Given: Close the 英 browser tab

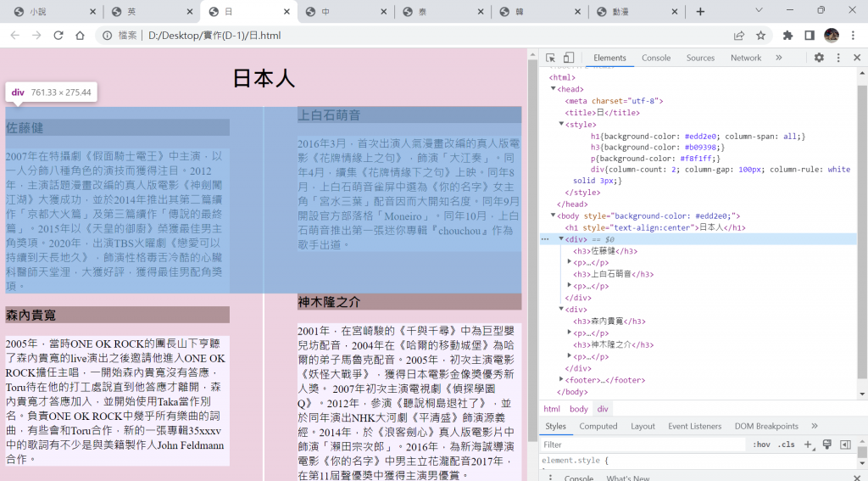Looking at the screenshot, I should [190, 12].
